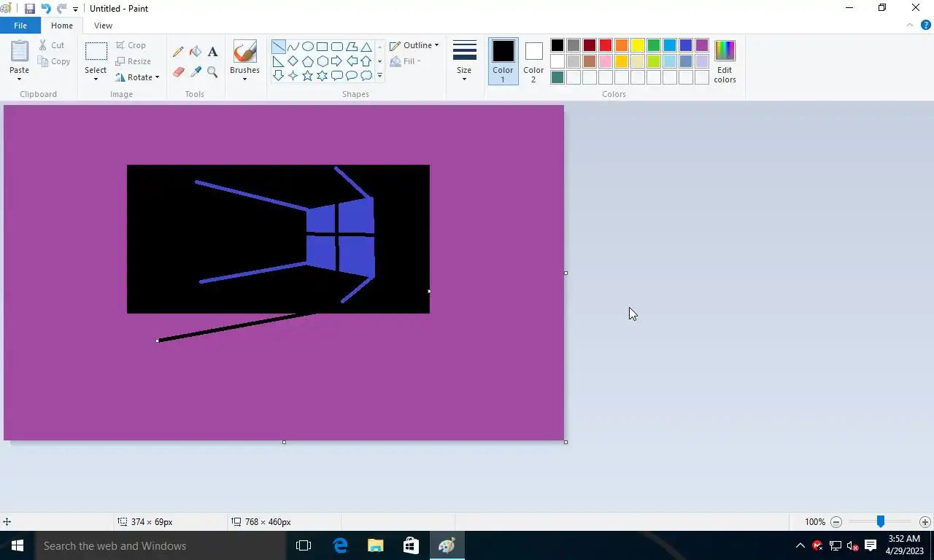Activate the Color 2 button

coord(533,61)
